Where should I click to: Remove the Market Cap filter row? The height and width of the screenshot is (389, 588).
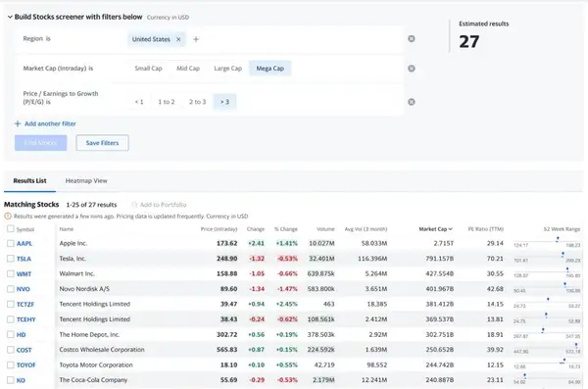tap(412, 69)
